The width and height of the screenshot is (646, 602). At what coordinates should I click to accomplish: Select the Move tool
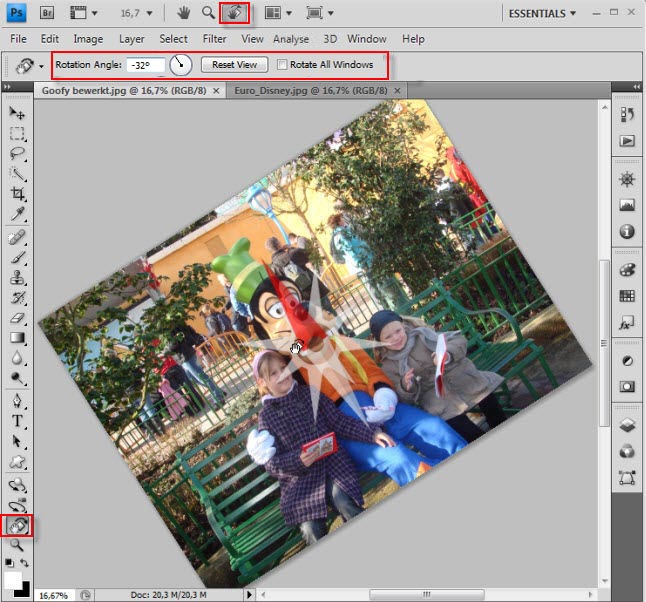point(17,112)
